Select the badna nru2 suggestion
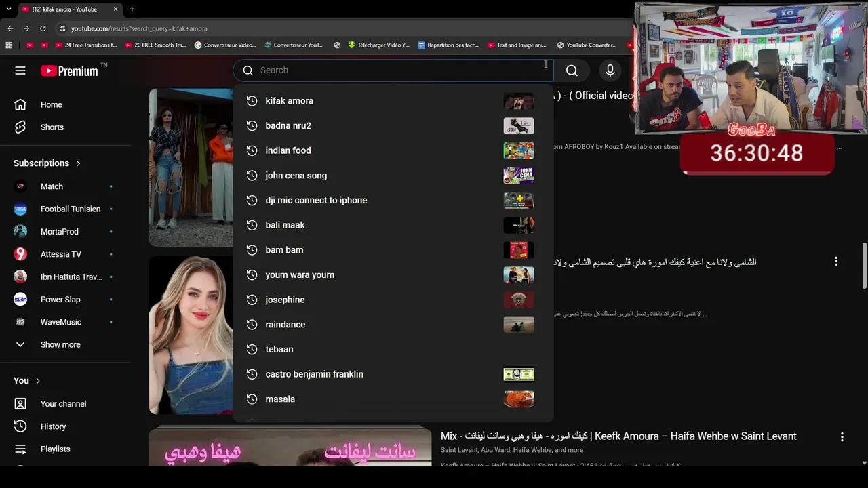 tap(393, 126)
